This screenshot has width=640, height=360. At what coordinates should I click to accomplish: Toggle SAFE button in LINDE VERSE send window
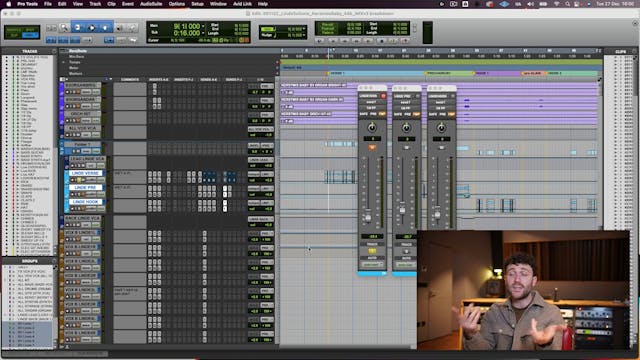point(364,114)
